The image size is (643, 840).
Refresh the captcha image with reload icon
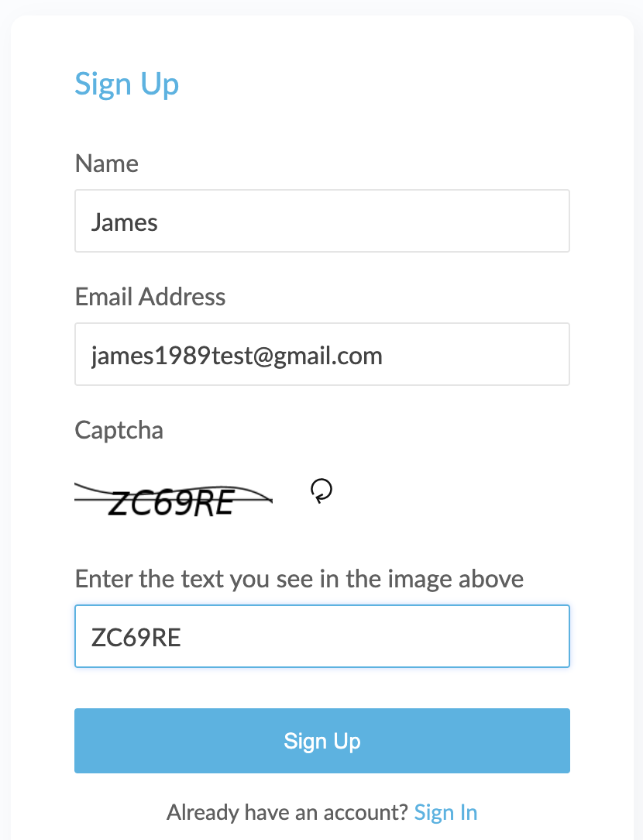point(321,491)
